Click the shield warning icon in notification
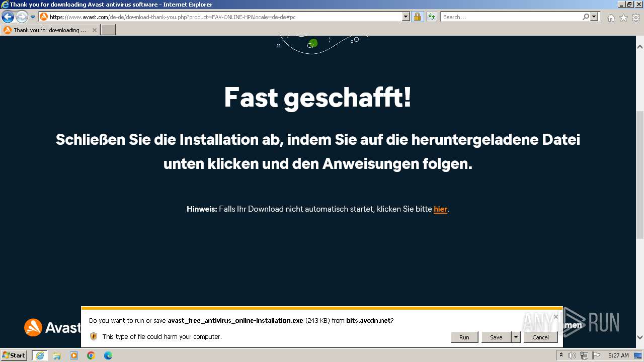Image resolution: width=644 pixels, height=362 pixels. pyautogui.click(x=93, y=336)
